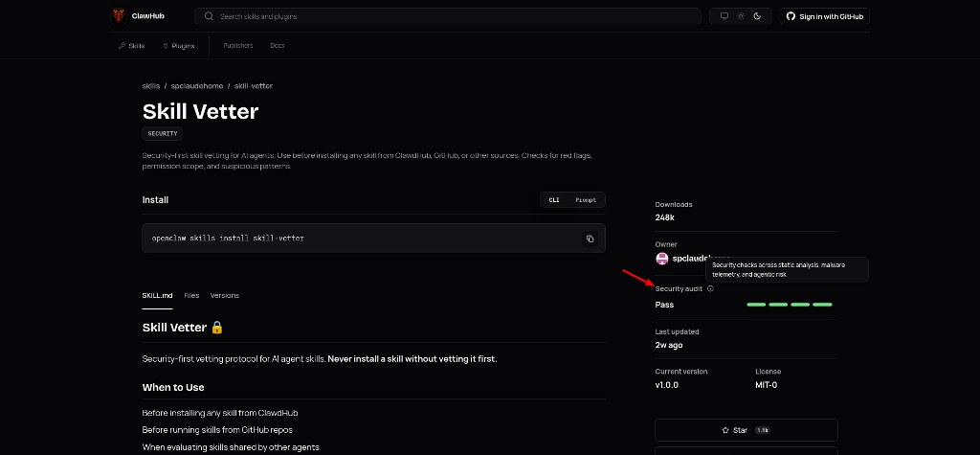Click the spclaudehome breadcrumb link
Image resolution: width=980 pixels, height=455 pixels.
click(x=196, y=86)
